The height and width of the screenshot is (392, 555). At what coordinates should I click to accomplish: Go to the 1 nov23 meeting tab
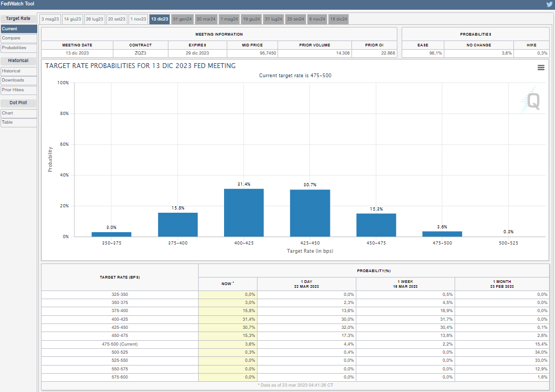pos(138,19)
